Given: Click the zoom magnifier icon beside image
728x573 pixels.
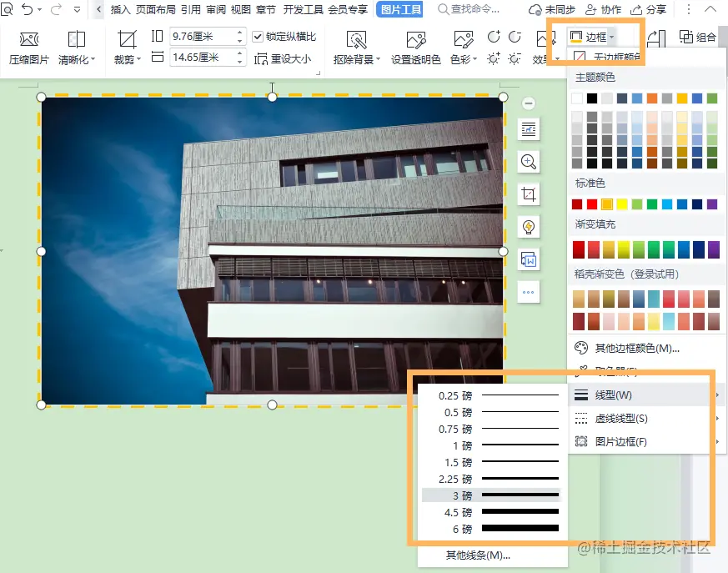Looking at the screenshot, I should coord(529,162).
